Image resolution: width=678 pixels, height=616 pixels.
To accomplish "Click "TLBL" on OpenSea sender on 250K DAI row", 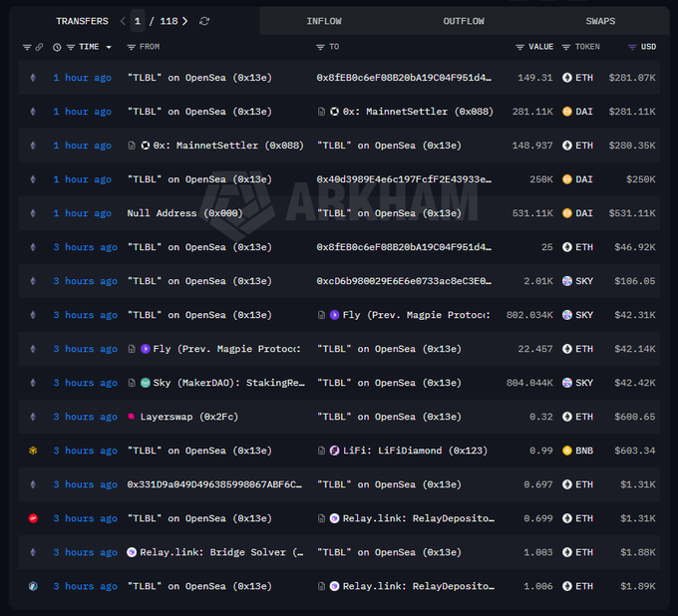I will (199, 179).
